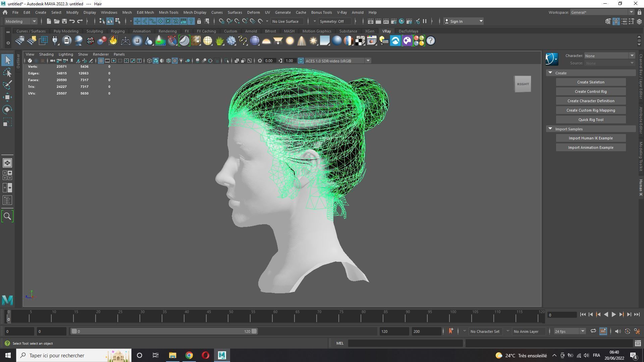Viewport: 644px width, 362px height.
Task: Open the Mesh Tools menu
Action: [x=168, y=12]
